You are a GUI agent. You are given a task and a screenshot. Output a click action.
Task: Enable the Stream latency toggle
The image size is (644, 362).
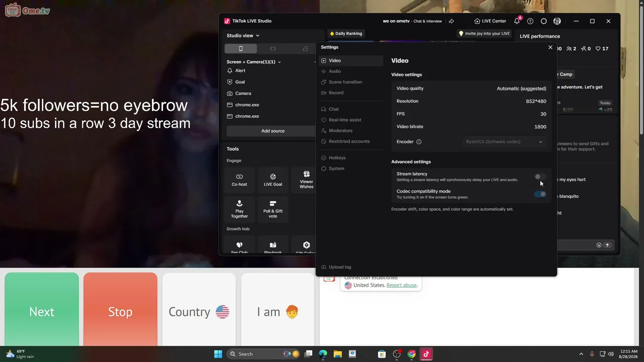(x=540, y=176)
